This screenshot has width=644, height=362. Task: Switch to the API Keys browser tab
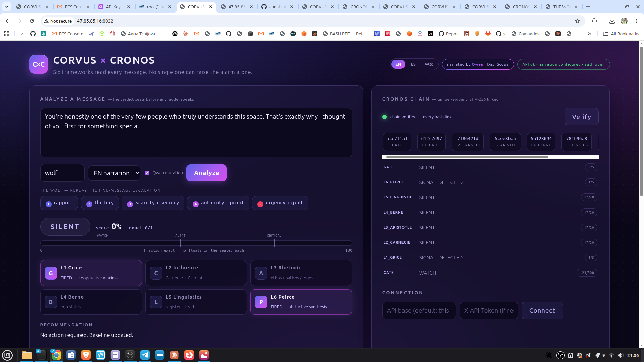tap(114, 7)
